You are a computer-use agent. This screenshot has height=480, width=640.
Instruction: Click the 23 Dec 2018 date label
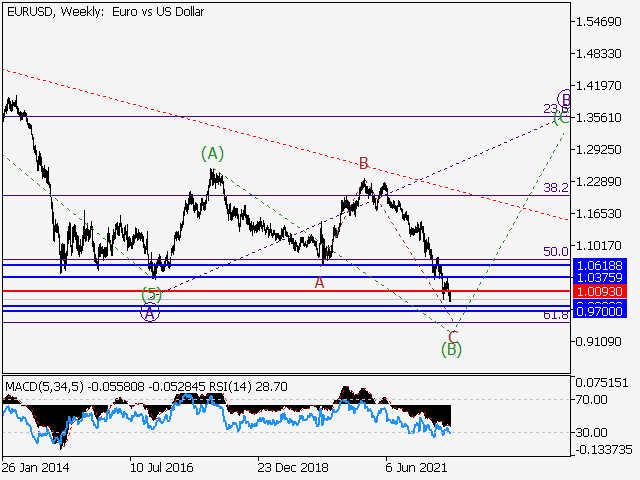[293, 467]
